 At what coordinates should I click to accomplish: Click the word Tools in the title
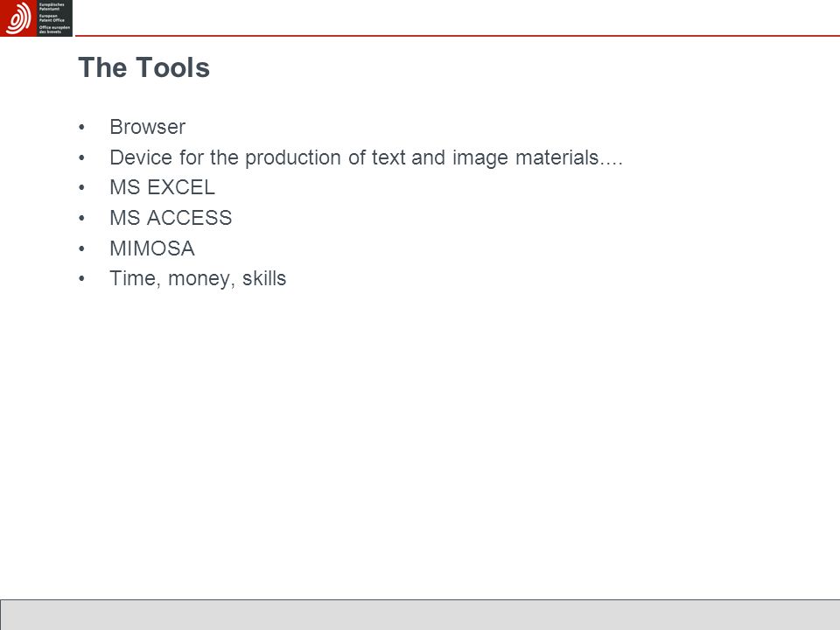click(172, 68)
